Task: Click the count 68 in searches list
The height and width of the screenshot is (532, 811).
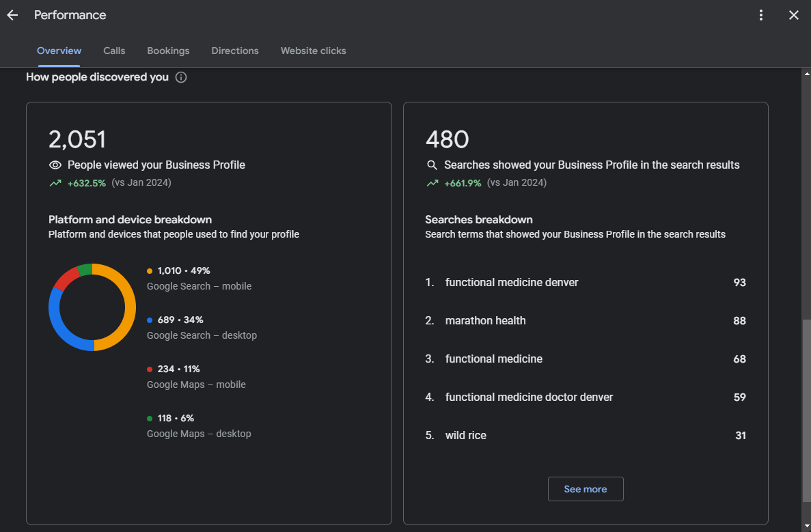Action: (740, 359)
